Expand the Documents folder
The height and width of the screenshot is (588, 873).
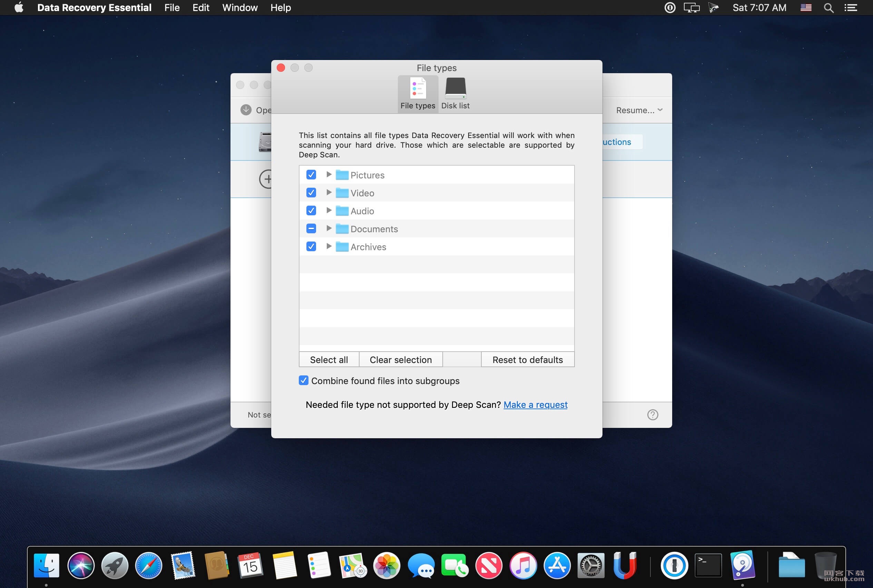(x=329, y=229)
